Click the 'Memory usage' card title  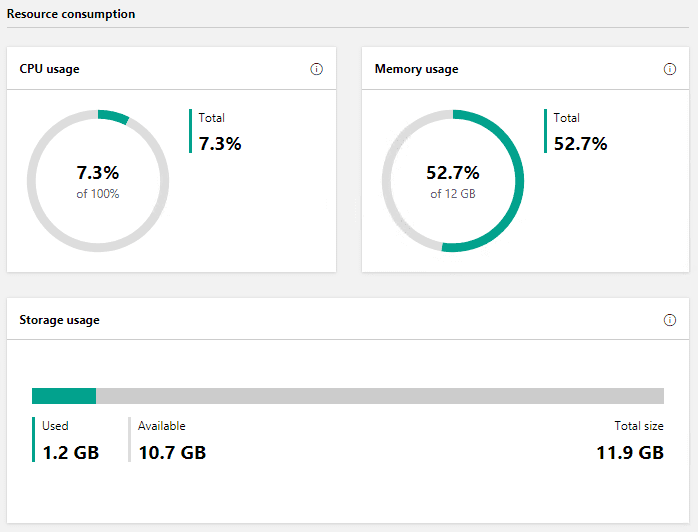click(x=416, y=69)
